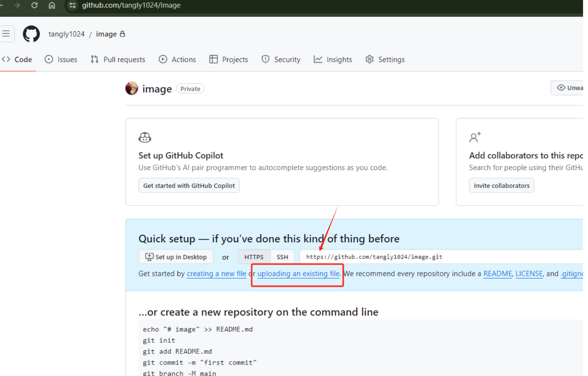Open site information icon in address bar
588x376 pixels.
73,5
